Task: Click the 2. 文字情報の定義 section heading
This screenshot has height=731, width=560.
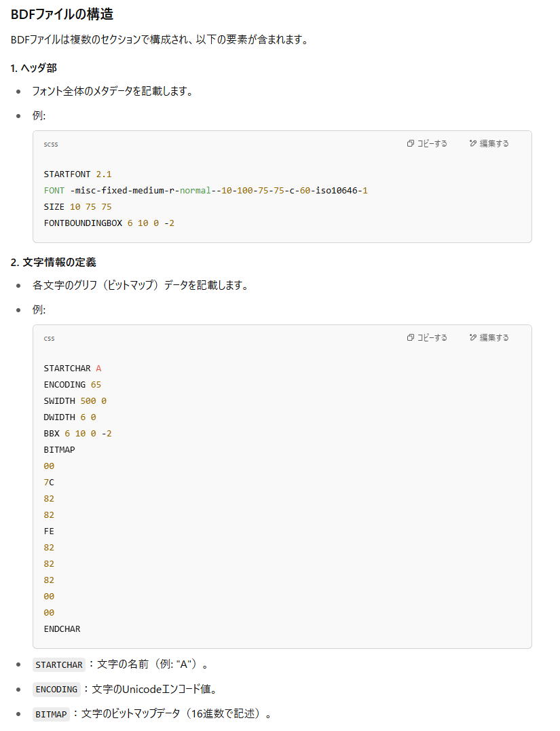Action: (x=53, y=262)
